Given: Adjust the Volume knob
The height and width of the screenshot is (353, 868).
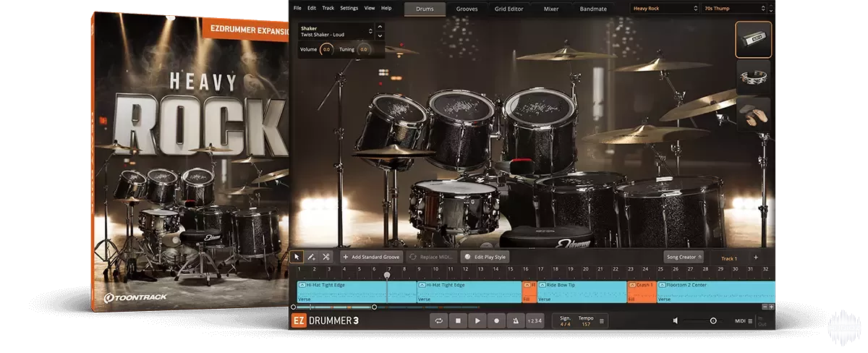Looking at the screenshot, I should click(x=326, y=49).
